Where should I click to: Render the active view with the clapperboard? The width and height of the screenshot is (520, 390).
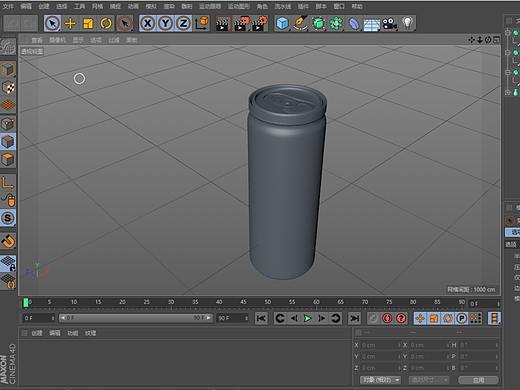tap(223, 24)
